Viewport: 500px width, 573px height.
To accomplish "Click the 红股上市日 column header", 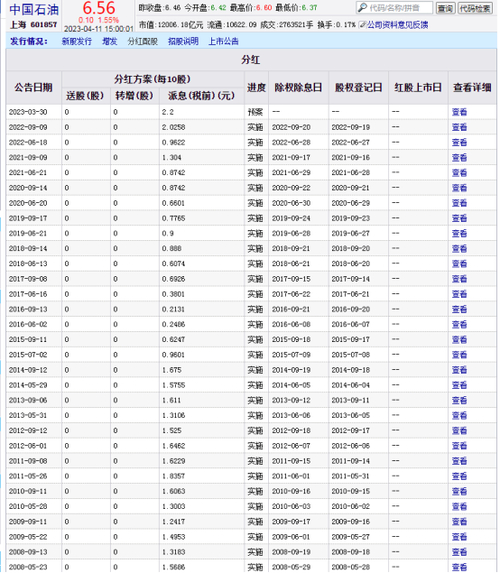I will tap(418, 88).
